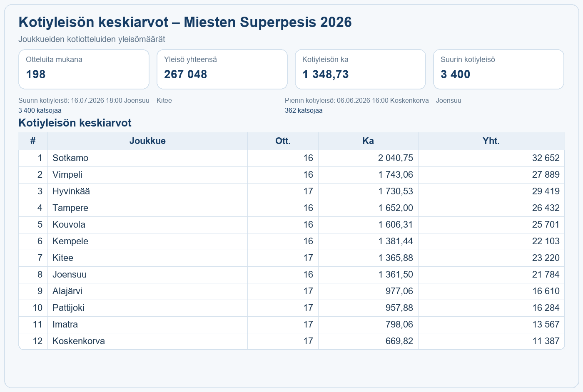Click Sotkamo's average 2 040,75
This screenshot has height=392, width=583.
(x=396, y=158)
